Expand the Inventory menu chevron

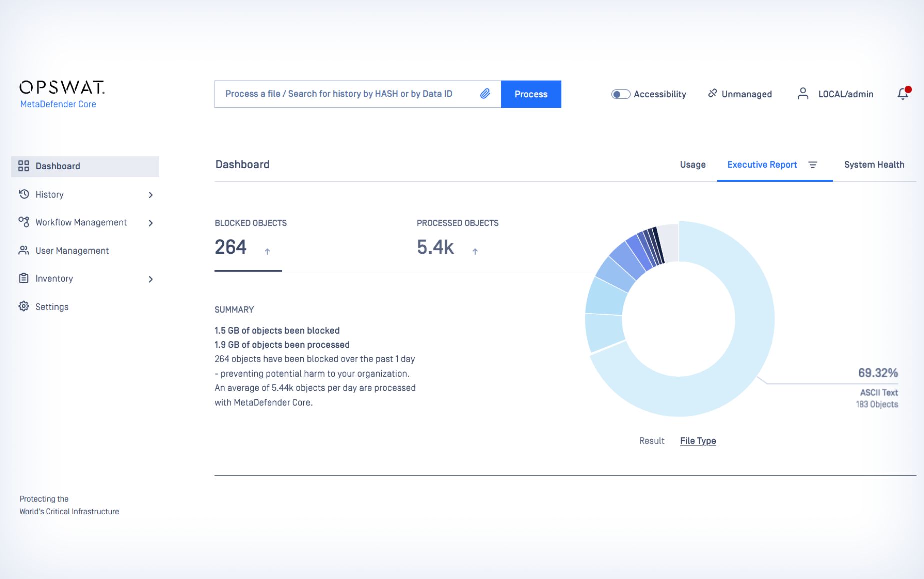150,279
